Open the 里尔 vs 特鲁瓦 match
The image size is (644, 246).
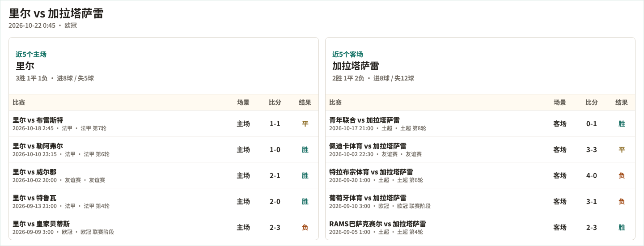[164, 201]
